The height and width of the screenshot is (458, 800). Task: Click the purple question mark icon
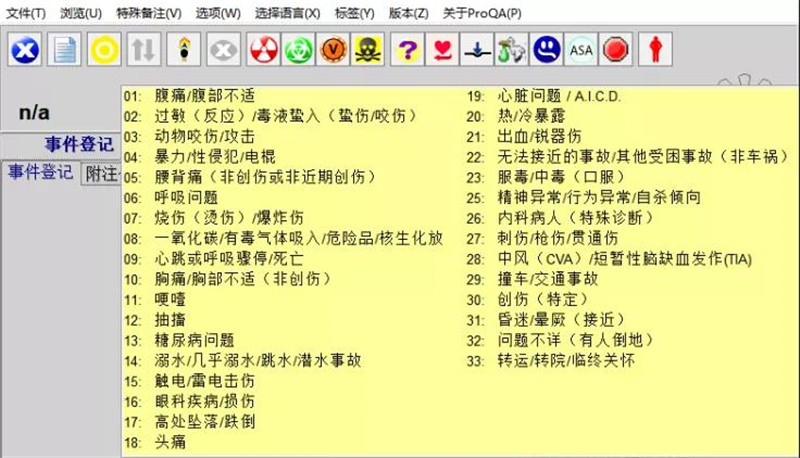tap(406, 49)
